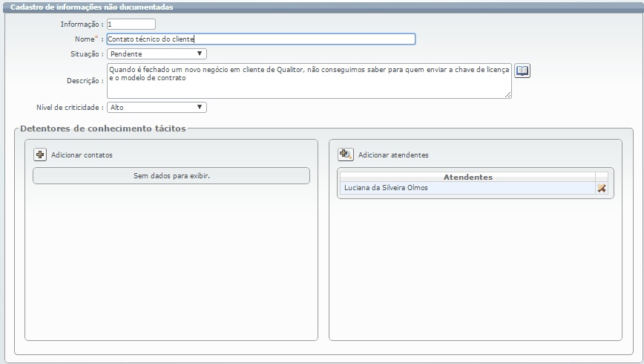644x364 pixels.
Task: Click inside the Descrição text area
Action: click(309, 81)
